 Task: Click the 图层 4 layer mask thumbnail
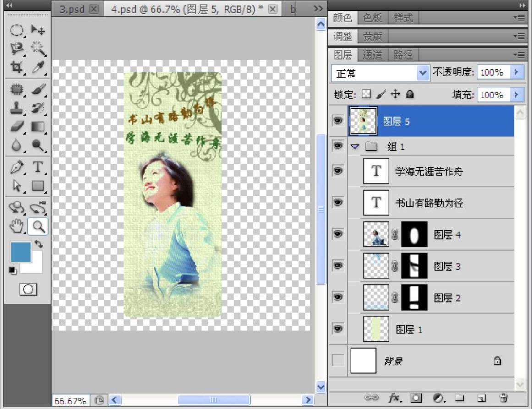tap(414, 234)
